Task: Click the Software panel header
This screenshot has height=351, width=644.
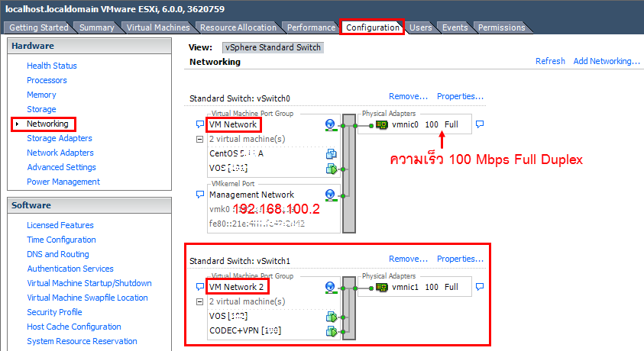Action: click(89, 205)
